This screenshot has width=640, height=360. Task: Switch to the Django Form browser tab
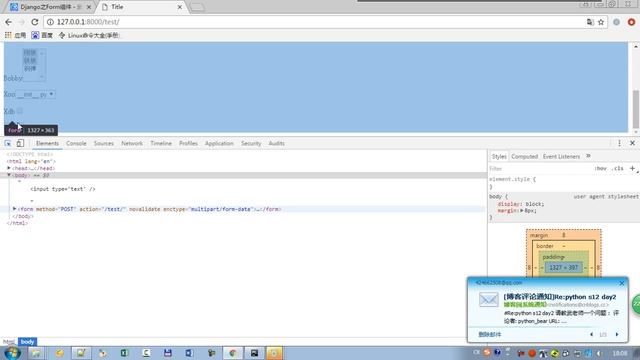pos(50,7)
